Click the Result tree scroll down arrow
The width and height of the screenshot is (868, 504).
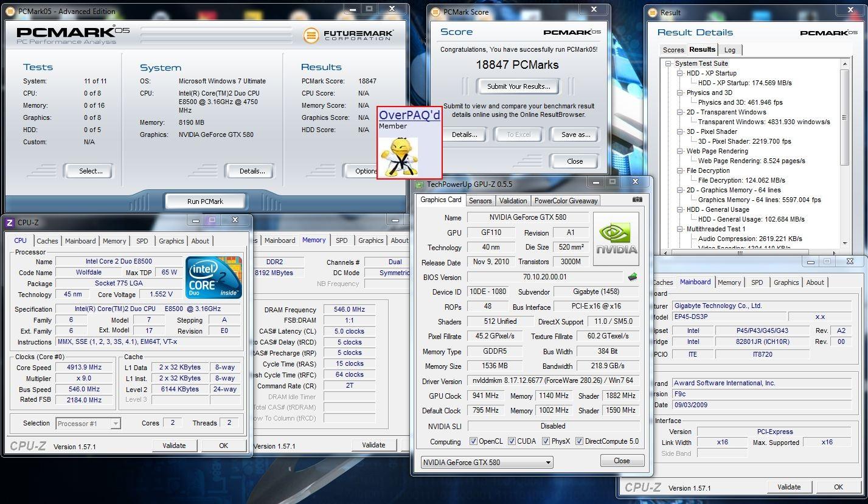pos(844,243)
